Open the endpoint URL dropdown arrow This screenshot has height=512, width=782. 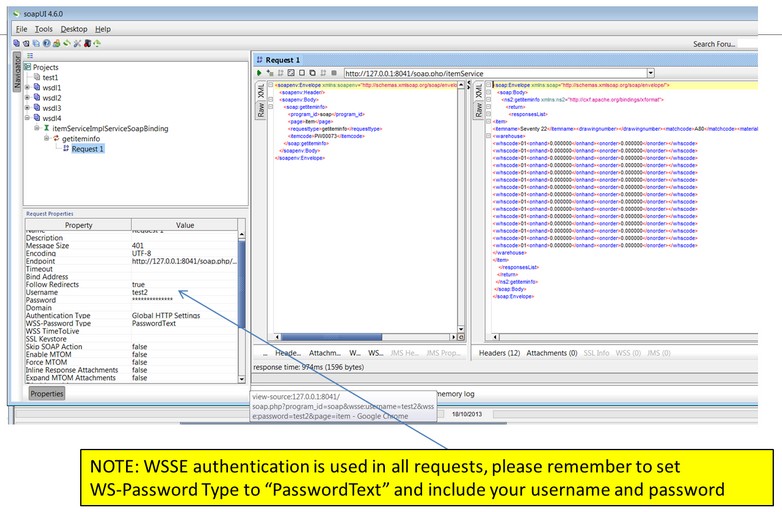coord(650,73)
